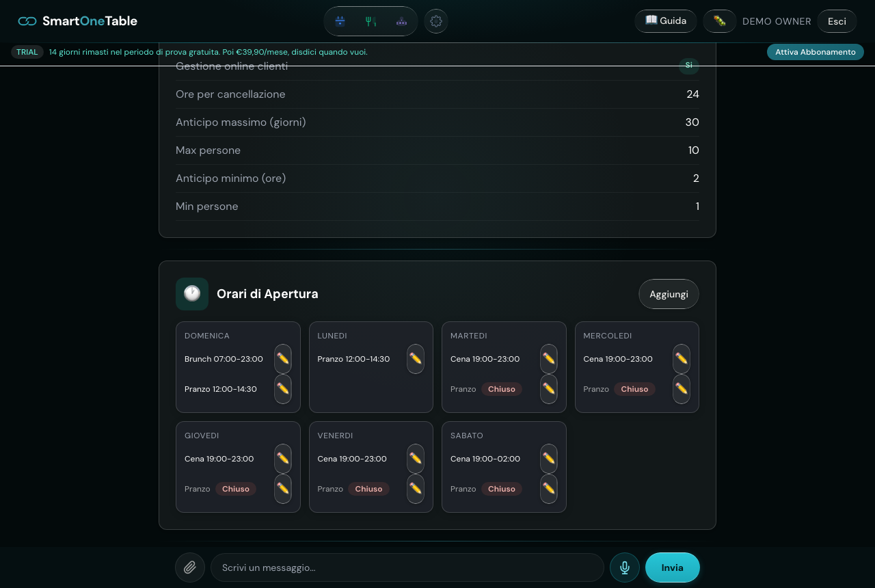Edit Martedi Cena 19:00-23:00 pencil icon
The height and width of the screenshot is (588, 875).
(x=549, y=359)
